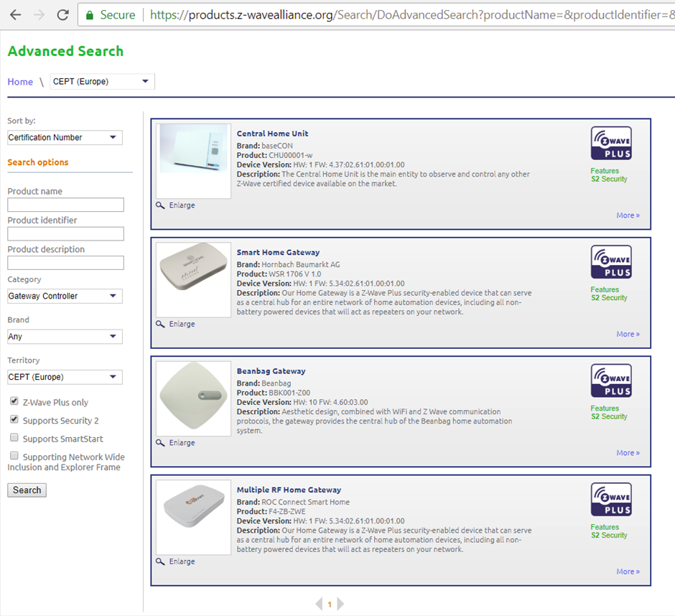
Task: Go back using the browser back arrow
Action: tap(16, 14)
